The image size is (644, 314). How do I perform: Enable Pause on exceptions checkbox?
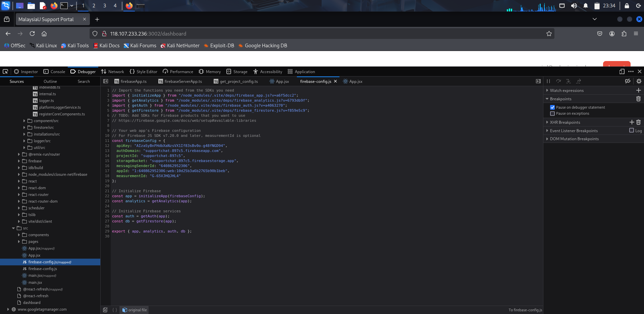tap(552, 113)
